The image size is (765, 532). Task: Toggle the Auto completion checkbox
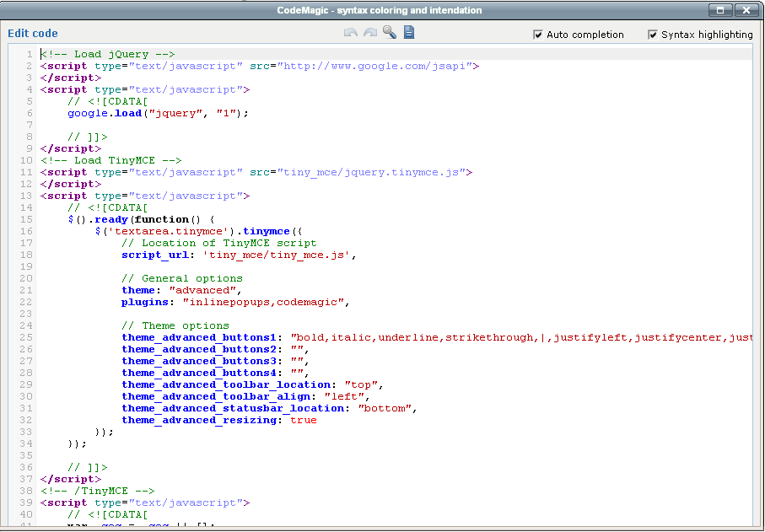pos(537,35)
